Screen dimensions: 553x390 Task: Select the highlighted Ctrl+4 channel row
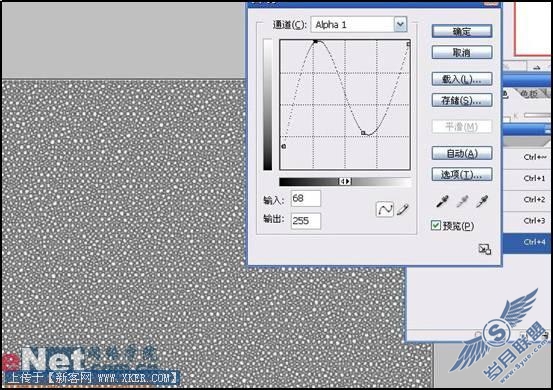(526, 243)
